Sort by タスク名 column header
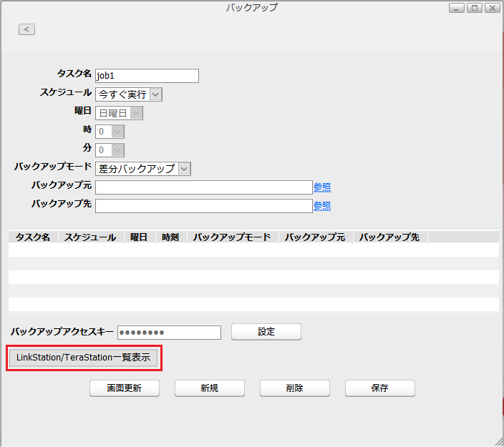The height and width of the screenshot is (447, 504). (33, 237)
